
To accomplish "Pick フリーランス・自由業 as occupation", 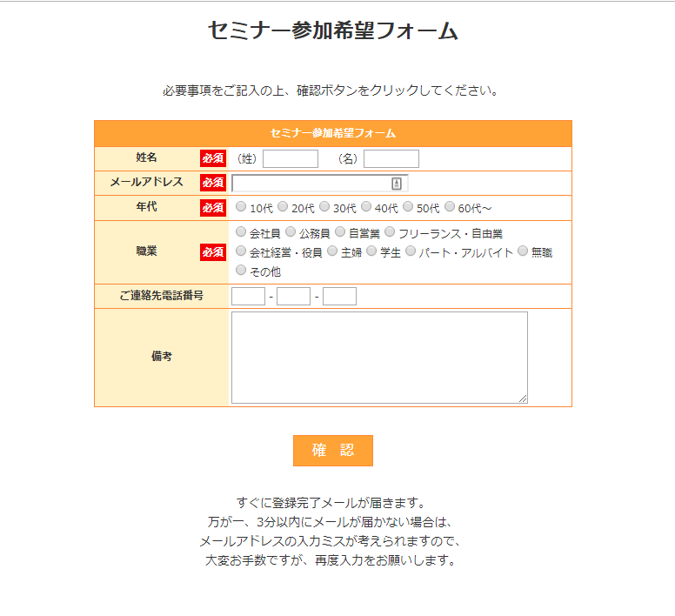I will [x=390, y=232].
